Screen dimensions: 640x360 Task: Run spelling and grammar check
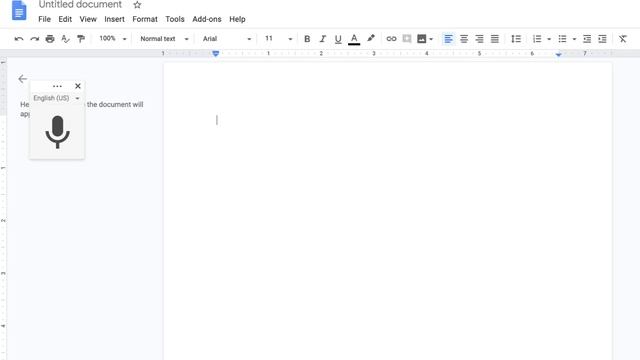(65, 39)
